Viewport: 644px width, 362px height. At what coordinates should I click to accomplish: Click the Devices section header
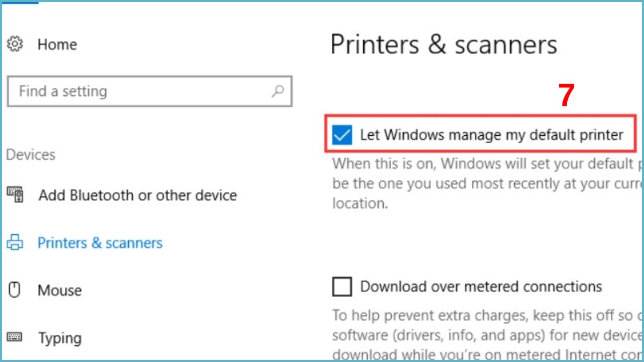[x=31, y=154]
